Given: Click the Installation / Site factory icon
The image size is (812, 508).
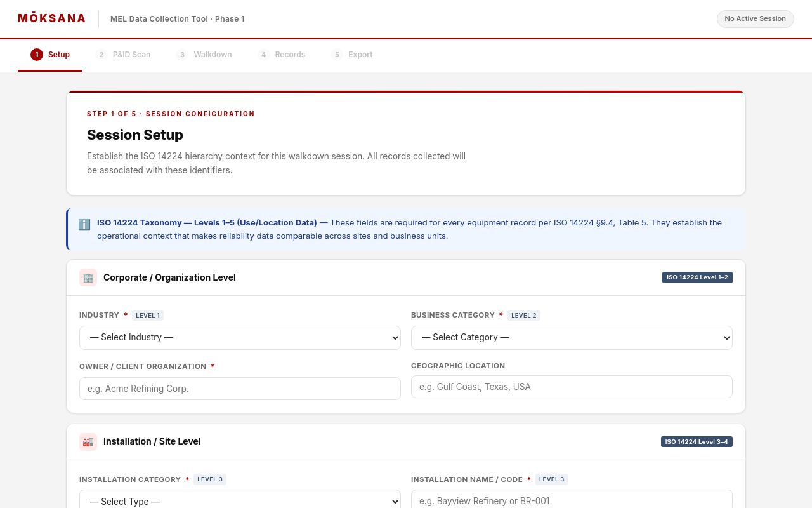Looking at the screenshot, I should coord(88,442).
